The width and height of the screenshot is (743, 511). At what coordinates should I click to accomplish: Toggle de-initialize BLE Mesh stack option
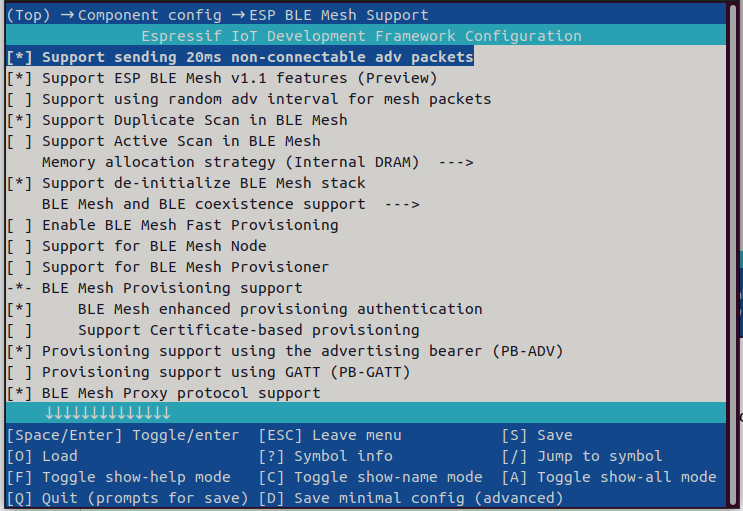(x=19, y=183)
